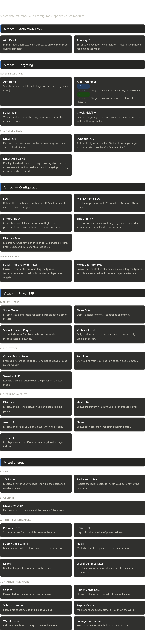Screen dimensions: 154x644
Task: Click the Miscellaneous section header
Action: point(73,462)
